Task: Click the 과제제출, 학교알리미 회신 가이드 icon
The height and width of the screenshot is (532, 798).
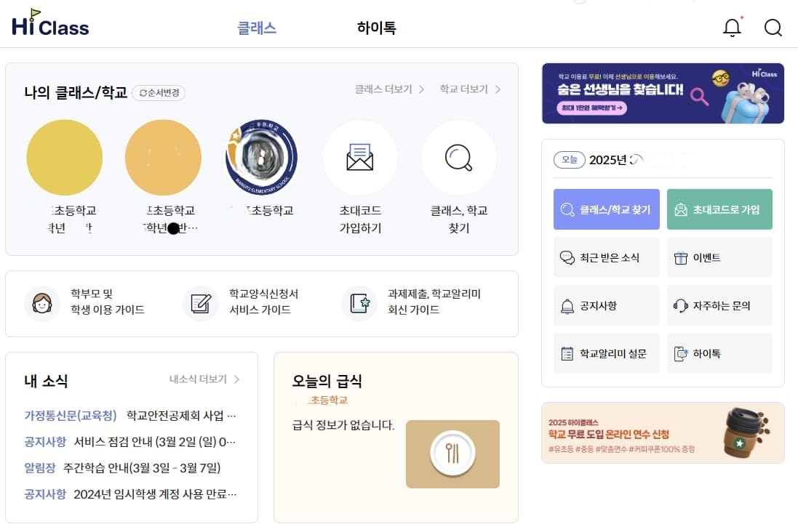Action: (x=359, y=304)
